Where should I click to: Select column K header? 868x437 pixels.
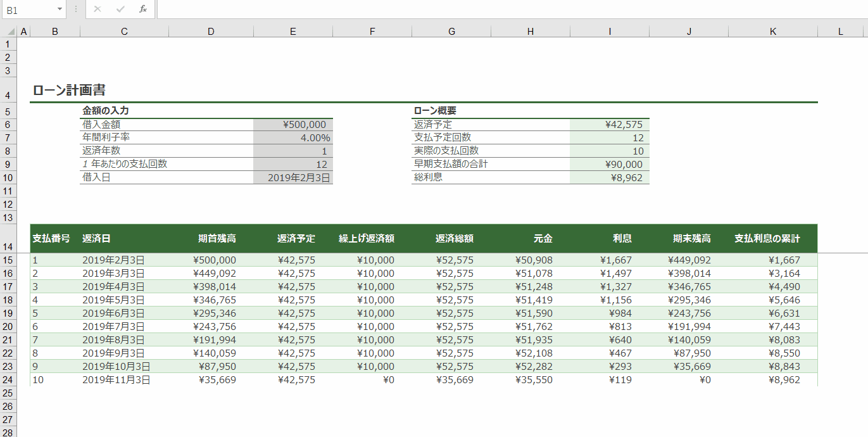point(773,32)
